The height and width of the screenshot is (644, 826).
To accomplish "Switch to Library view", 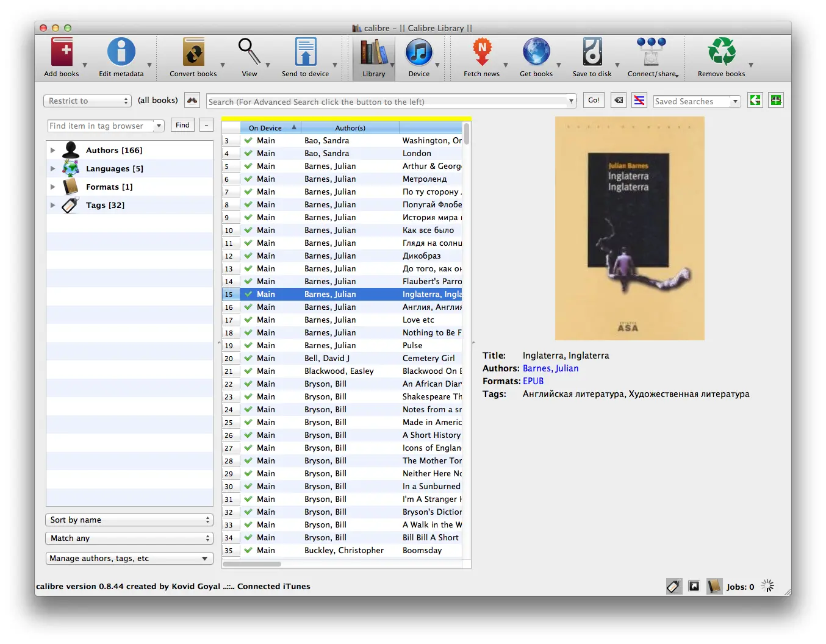I will (x=374, y=59).
